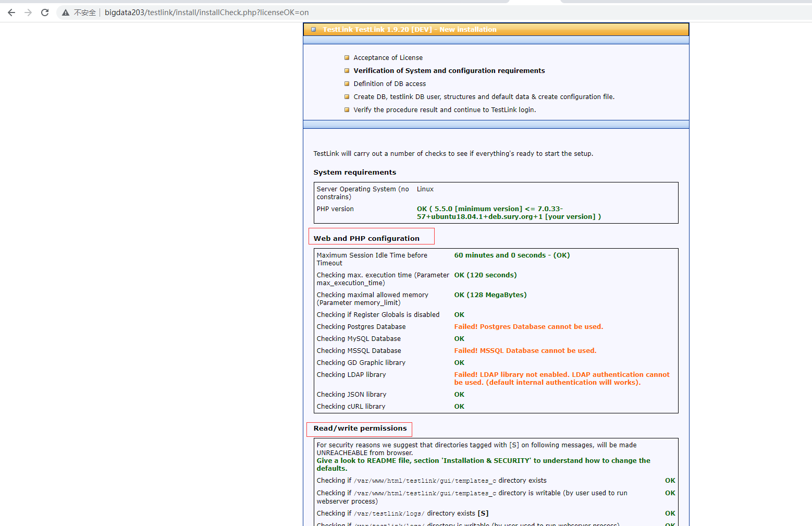
Task: Click Checking Postgres Database label
Action: tap(361, 327)
